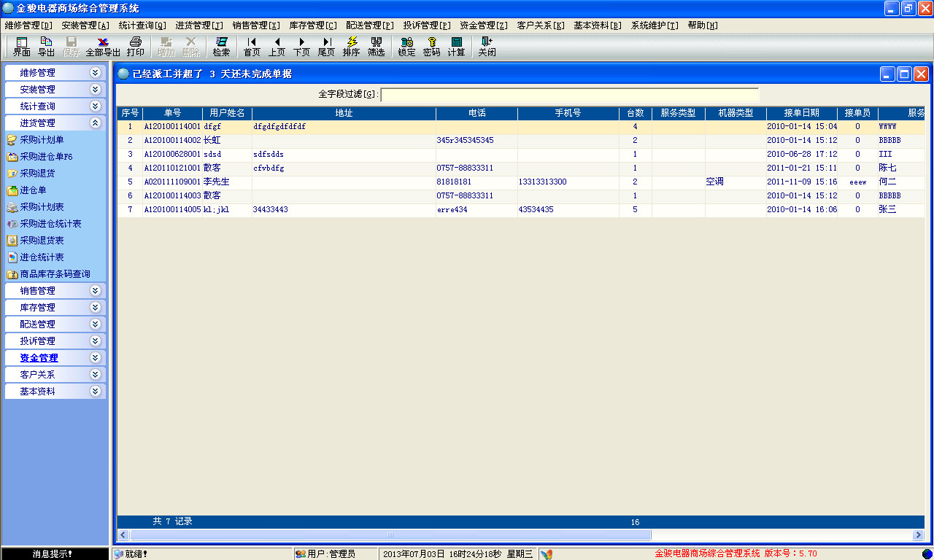Screen dimensions: 934x560
Task: Open the 系统维护[T] menu
Action: click(x=655, y=26)
